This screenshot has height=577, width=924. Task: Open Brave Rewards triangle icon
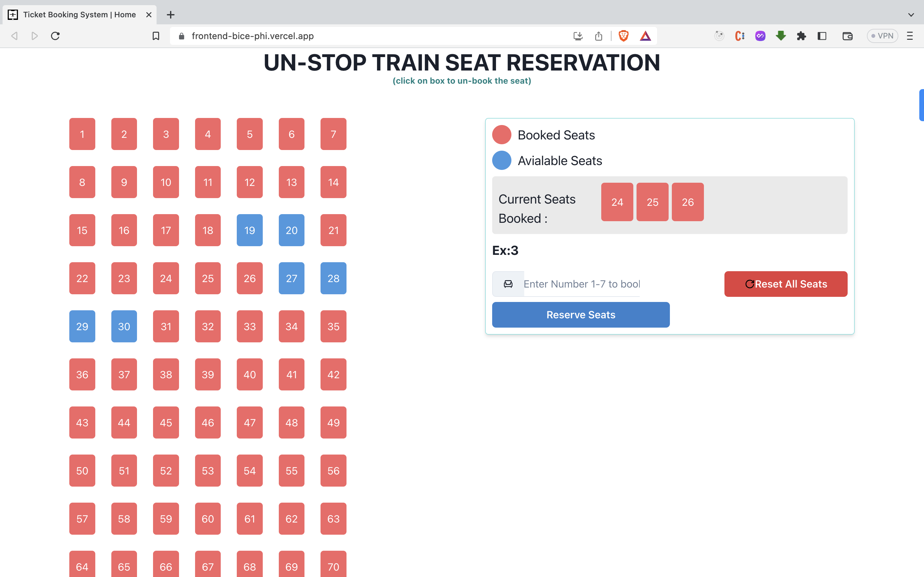[x=645, y=36]
